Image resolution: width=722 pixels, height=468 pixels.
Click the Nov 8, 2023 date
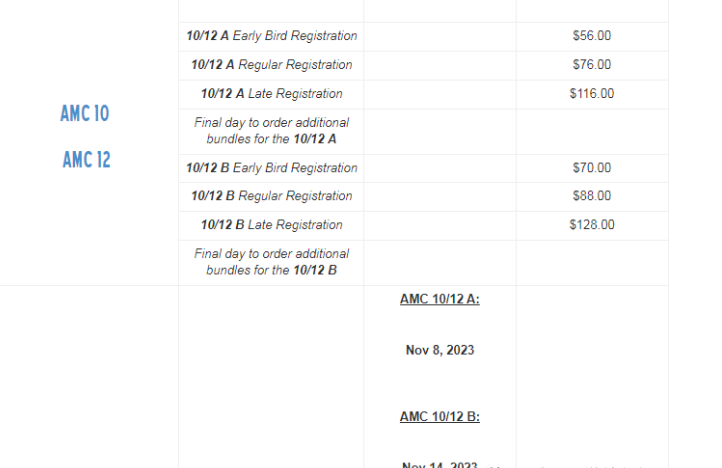[440, 350]
